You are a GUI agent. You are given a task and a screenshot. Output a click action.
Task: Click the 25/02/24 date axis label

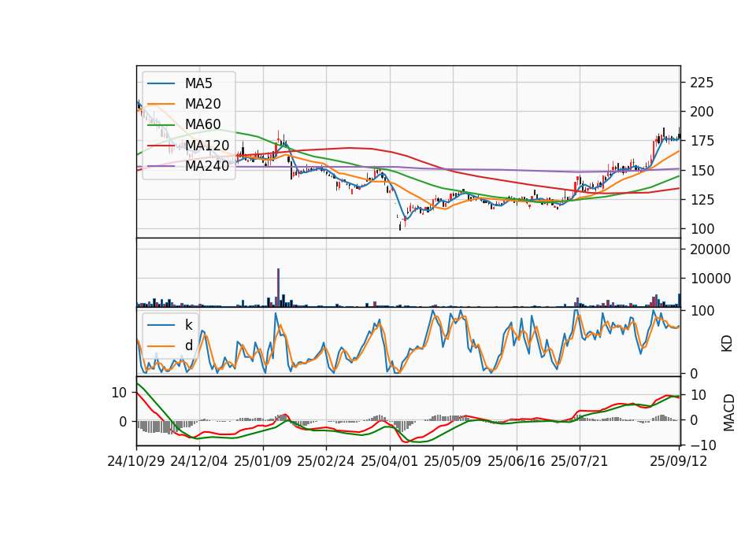tap(325, 461)
